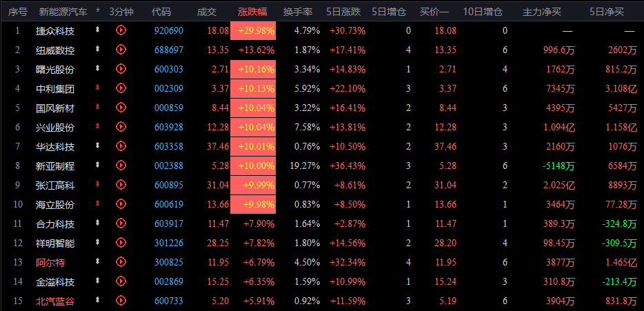
Task: Select the 主力净买 column header
Action: pyautogui.click(x=541, y=12)
